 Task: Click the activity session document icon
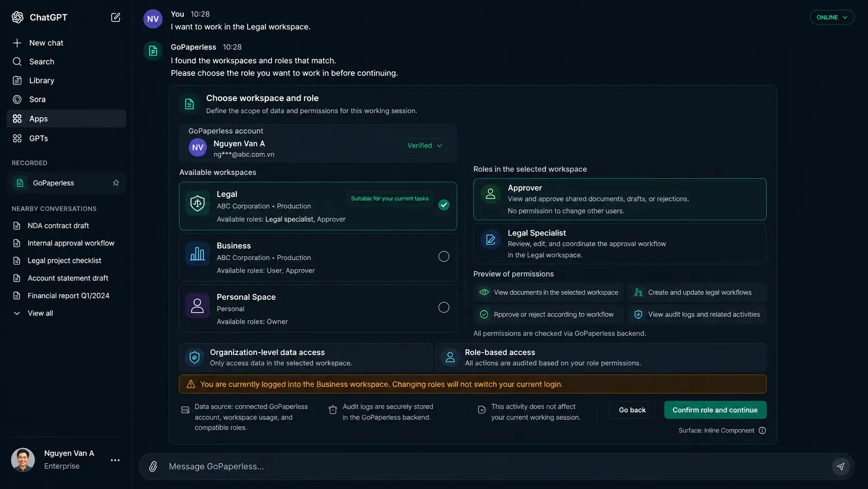pyautogui.click(x=482, y=410)
